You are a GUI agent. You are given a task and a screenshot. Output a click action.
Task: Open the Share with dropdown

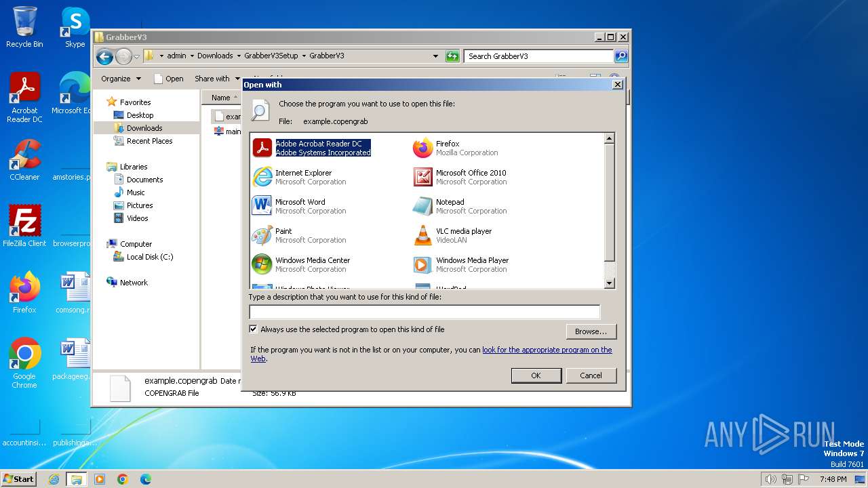pyautogui.click(x=217, y=79)
